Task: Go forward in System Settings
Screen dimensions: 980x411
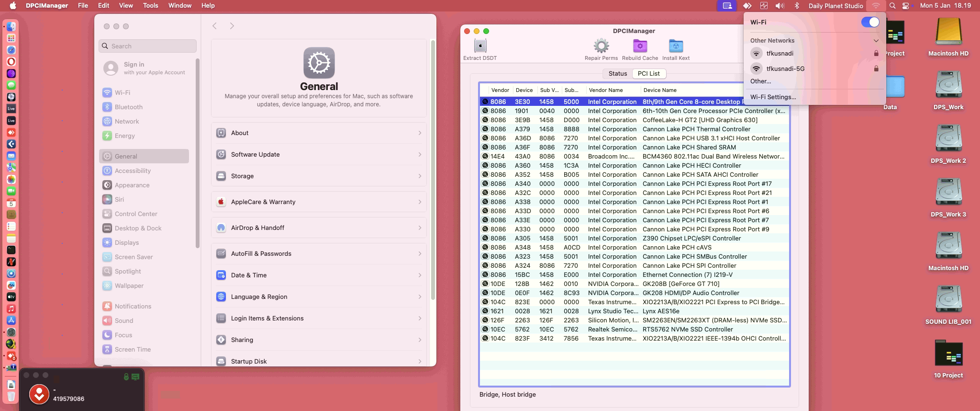Action: click(x=232, y=26)
